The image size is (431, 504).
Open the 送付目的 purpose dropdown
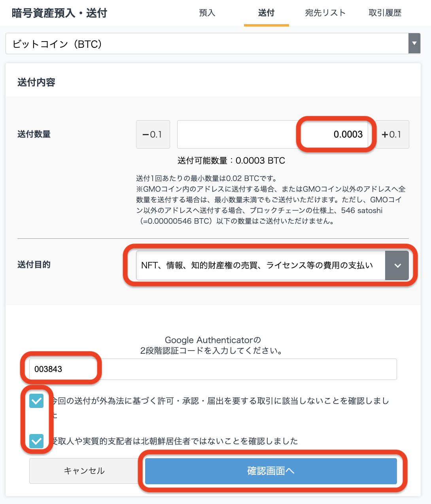click(272, 265)
